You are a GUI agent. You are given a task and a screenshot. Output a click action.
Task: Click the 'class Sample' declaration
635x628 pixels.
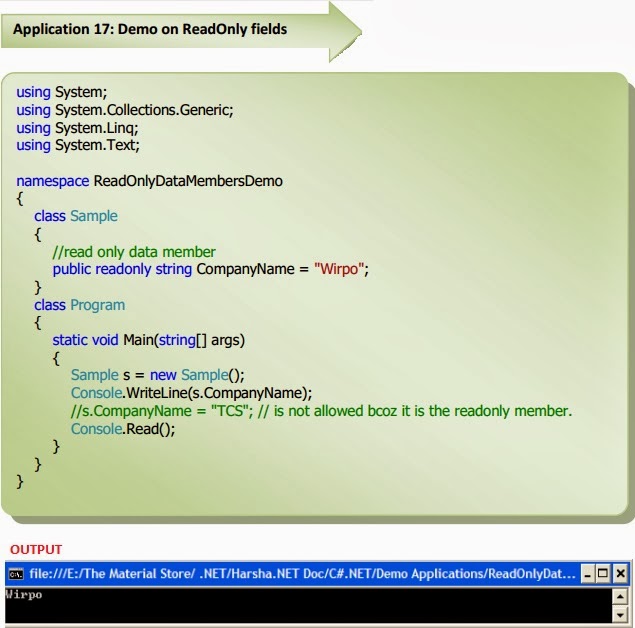[x=76, y=216]
